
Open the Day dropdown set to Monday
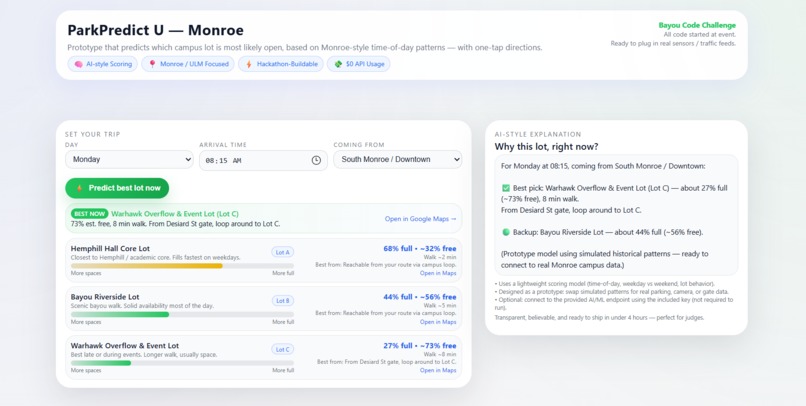[129, 159]
